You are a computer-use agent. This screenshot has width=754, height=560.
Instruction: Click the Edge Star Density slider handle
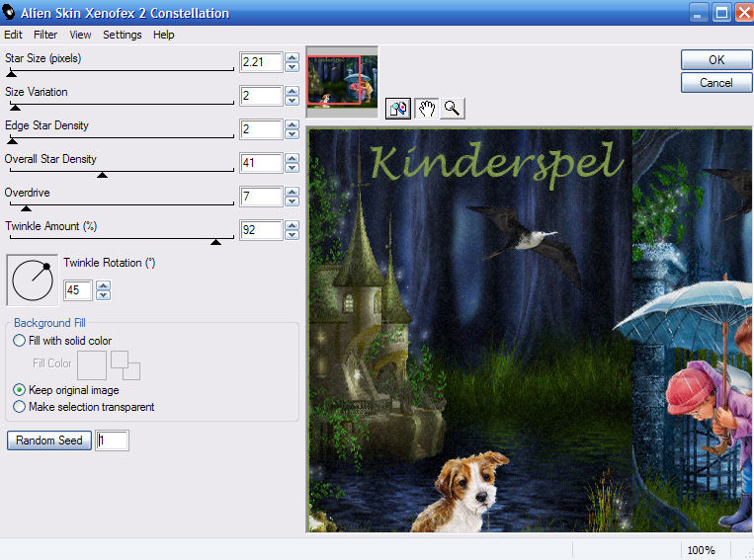point(13,141)
